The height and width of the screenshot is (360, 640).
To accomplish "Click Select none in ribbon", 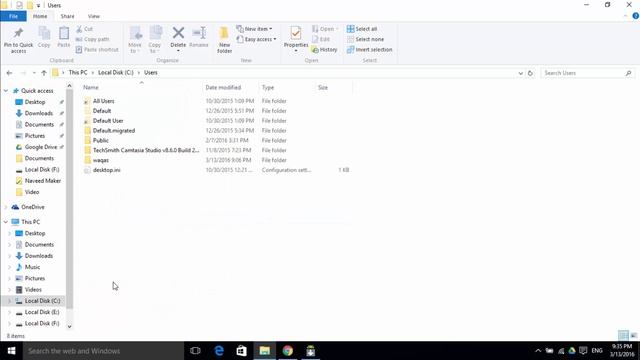I will 366,39.
